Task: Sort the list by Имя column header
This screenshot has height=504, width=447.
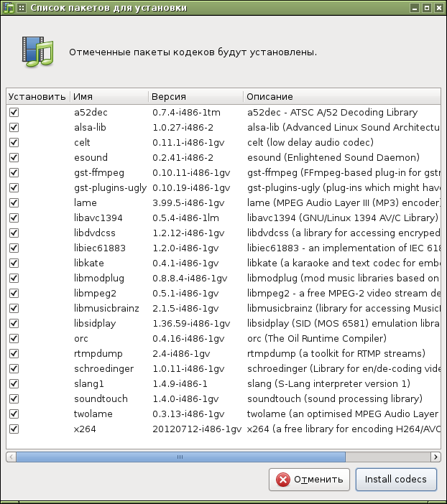Action: [x=109, y=96]
